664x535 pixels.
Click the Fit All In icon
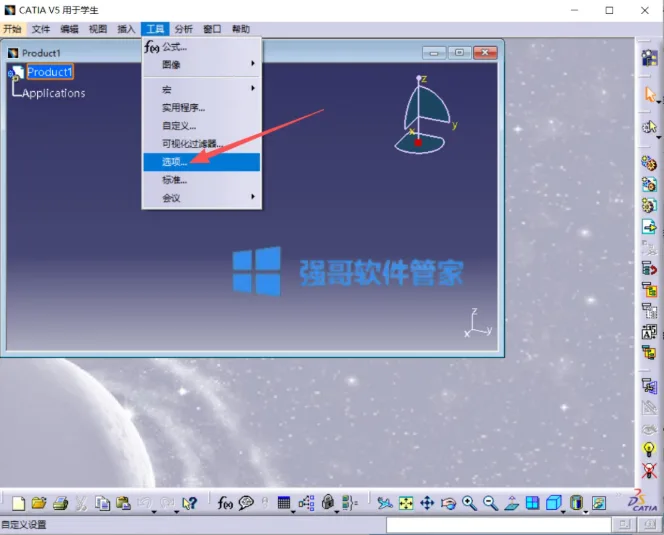pos(406,503)
